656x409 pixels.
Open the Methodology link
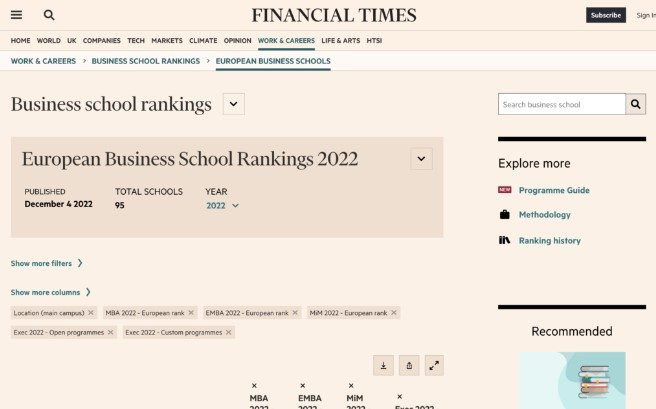pos(544,215)
